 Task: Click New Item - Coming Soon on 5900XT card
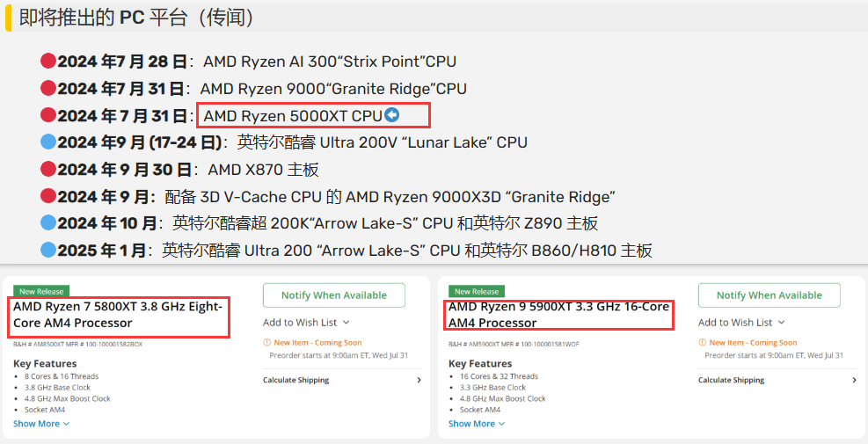[753, 343]
